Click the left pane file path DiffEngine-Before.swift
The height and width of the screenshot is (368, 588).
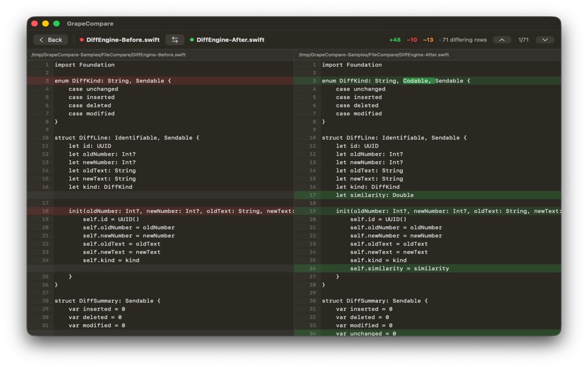(109, 55)
